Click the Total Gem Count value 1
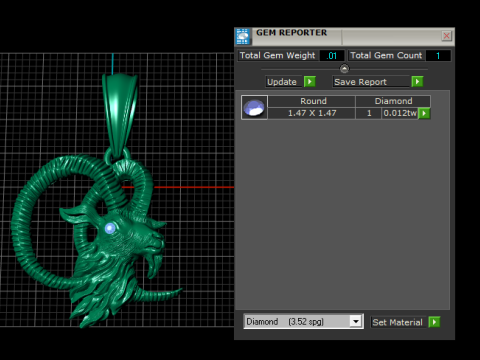Viewport: 480px width, 360px height. [438, 55]
